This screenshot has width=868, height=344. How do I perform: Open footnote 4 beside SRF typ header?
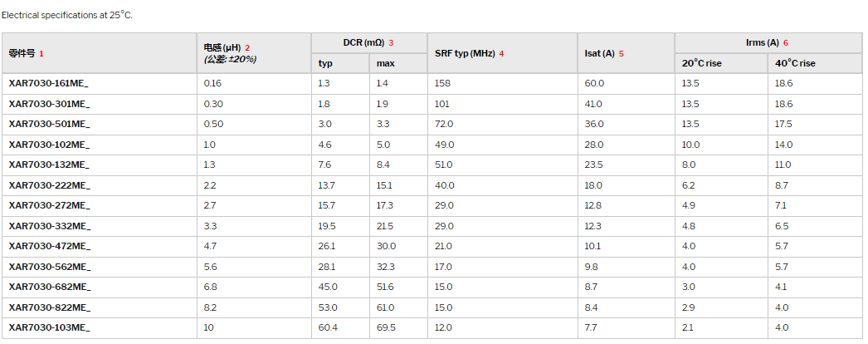[501, 54]
